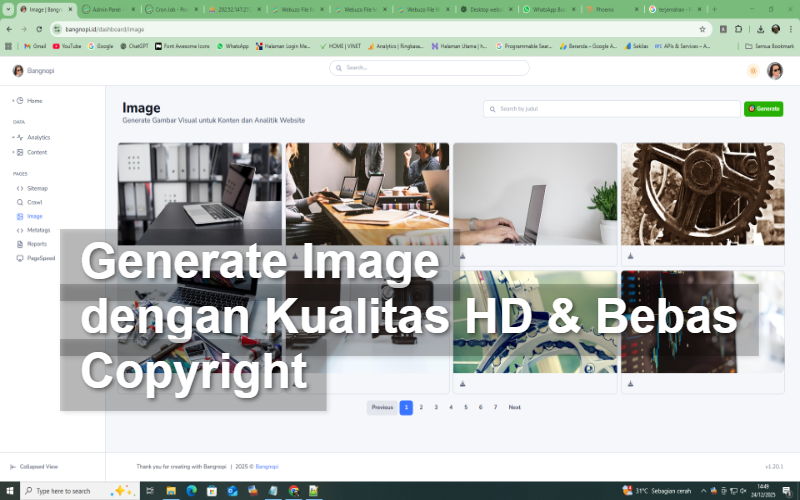
Task: Expand the Home sidebar item
Action: coord(13,101)
